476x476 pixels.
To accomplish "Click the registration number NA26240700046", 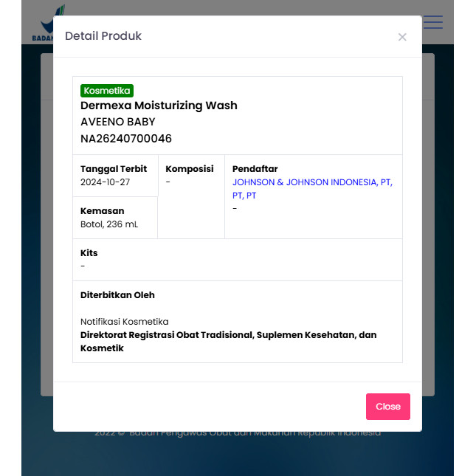I will point(126,138).
